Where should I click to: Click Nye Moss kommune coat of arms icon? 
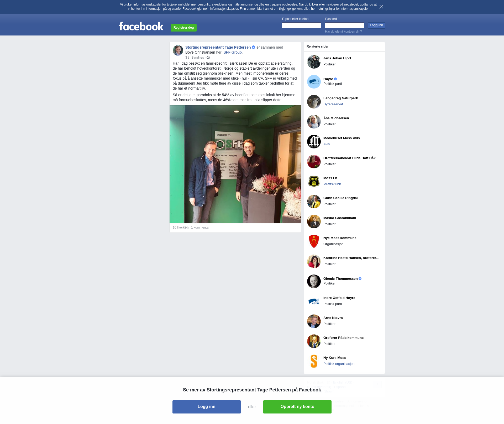[x=314, y=241]
